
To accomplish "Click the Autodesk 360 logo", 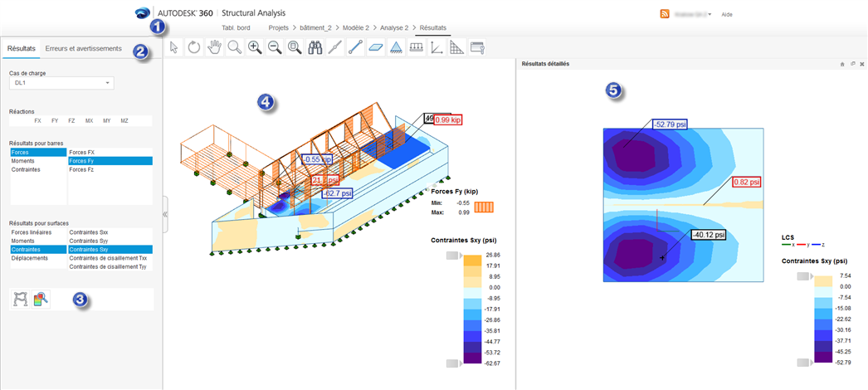I will pos(142,12).
